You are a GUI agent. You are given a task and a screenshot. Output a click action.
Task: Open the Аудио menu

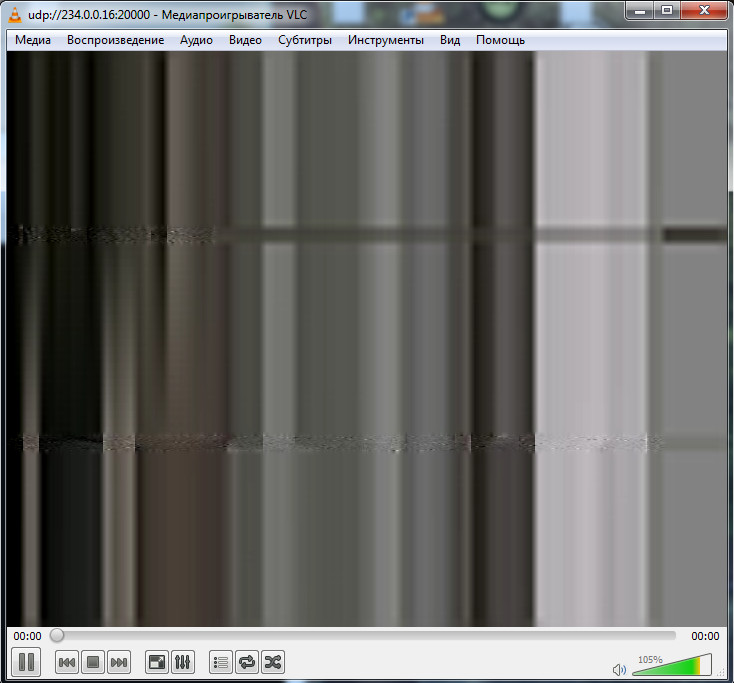coord(196,40)
